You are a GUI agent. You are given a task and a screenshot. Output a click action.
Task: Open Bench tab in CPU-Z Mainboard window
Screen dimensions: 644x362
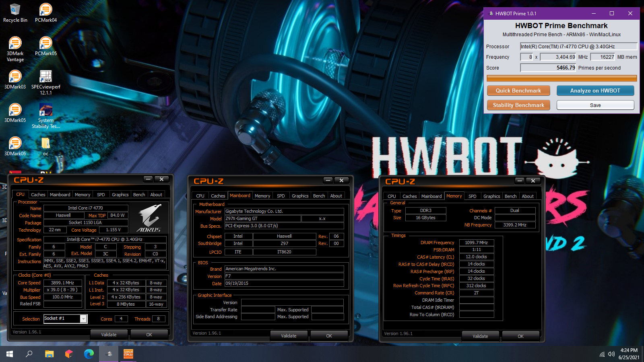319,196
